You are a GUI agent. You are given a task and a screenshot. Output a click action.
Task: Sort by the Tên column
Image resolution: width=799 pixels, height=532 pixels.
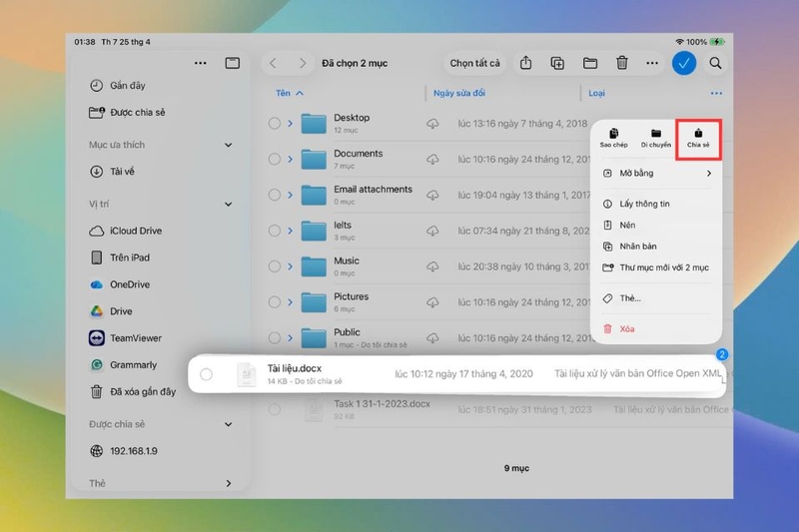click(x=289, y=93)
